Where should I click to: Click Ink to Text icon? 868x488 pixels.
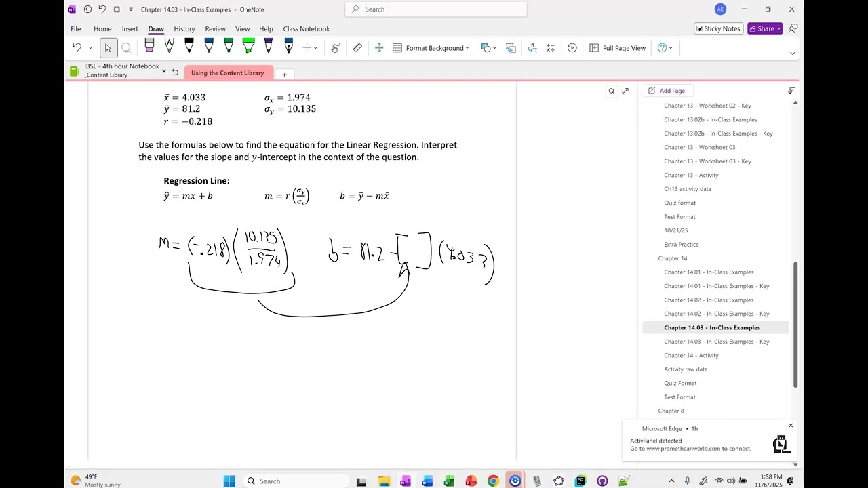(532, 48)
